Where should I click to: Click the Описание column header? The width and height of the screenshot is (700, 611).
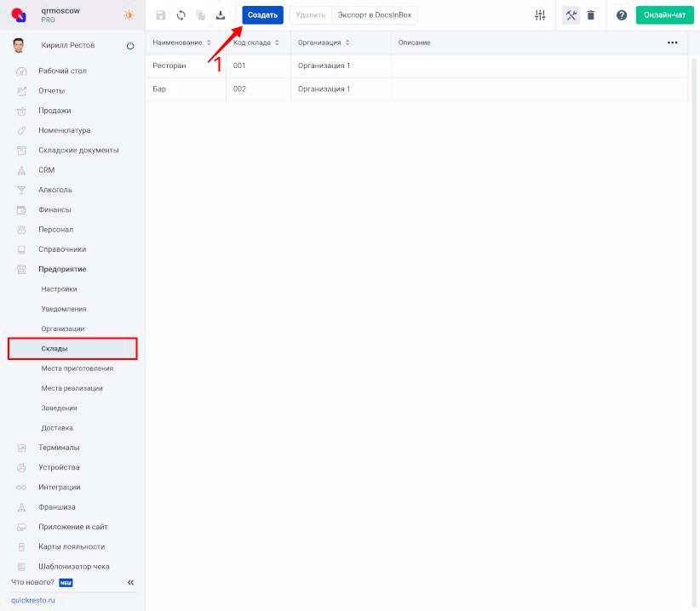pyautogui.click(x=414, y=43)
